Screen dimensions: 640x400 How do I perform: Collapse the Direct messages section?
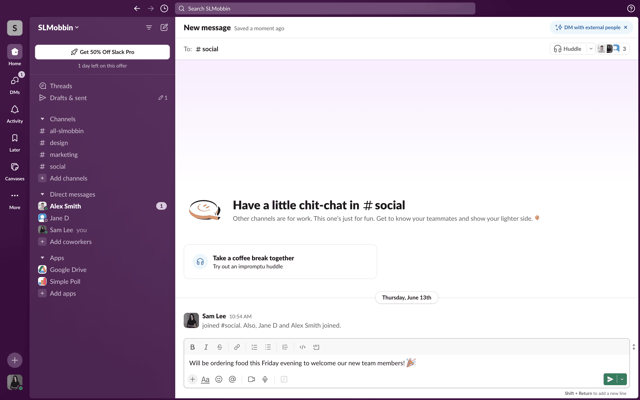click(42, 194)
